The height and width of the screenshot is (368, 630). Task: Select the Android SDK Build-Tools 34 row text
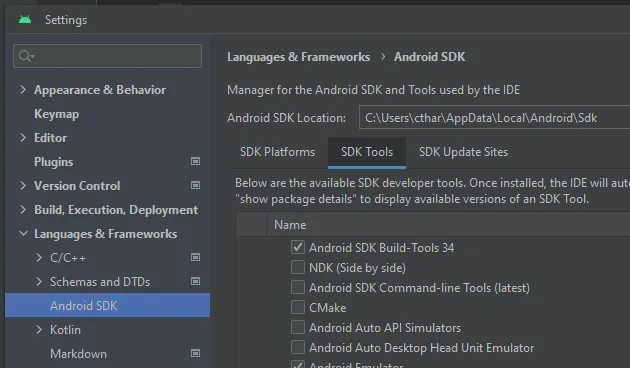coord(381,247)
